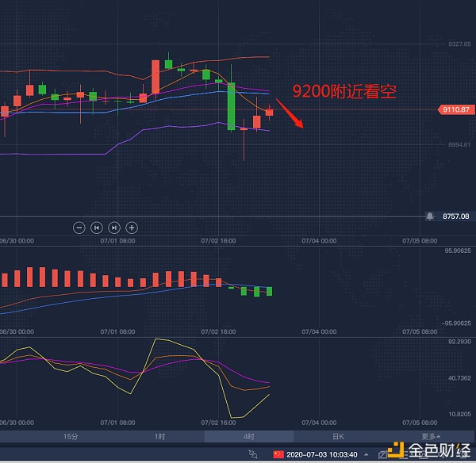The image size is (476, 463).
Task: Click the zoom in plus button
Action: (x=132, y=227)
